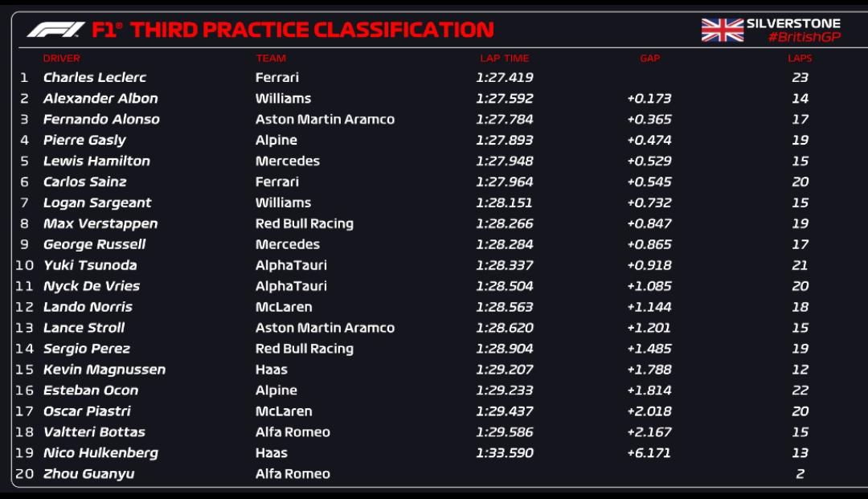Click the F1 logo icon
The width and height of the screenshot is (868, 499).
pyautogui.click(x=55, y=31)
